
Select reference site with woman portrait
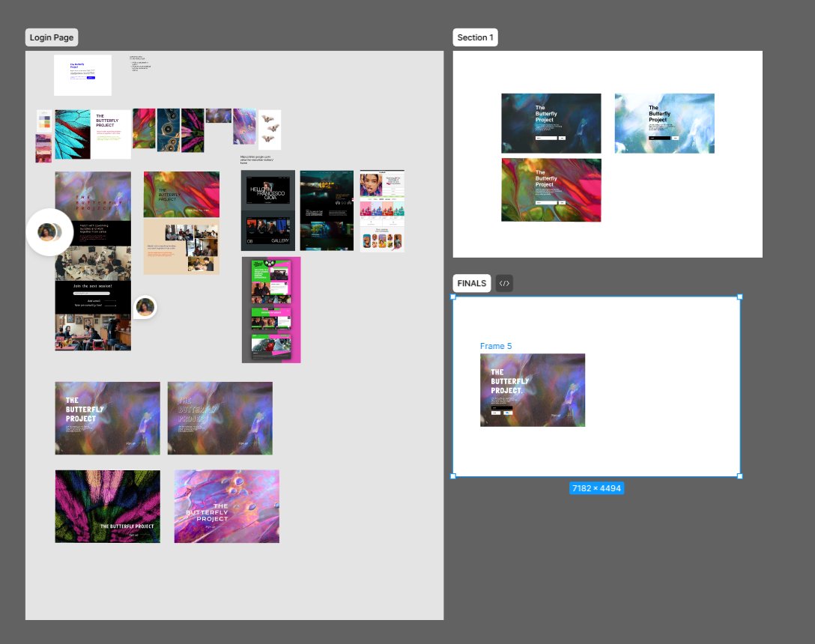point(382,211)
